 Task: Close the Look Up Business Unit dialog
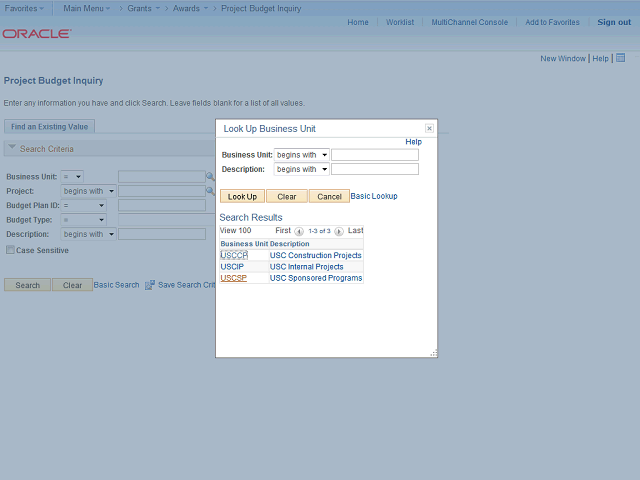tap(429, 129)
